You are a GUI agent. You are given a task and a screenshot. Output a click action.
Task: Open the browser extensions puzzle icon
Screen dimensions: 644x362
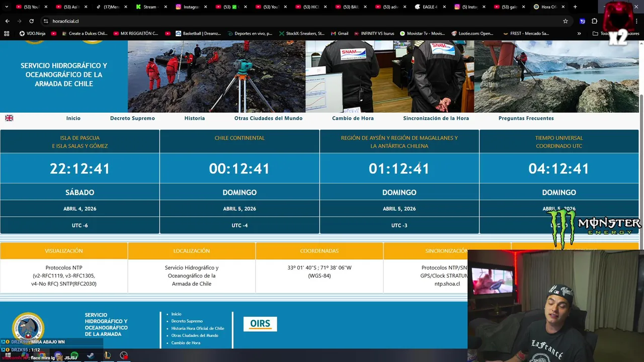point(594,21)
